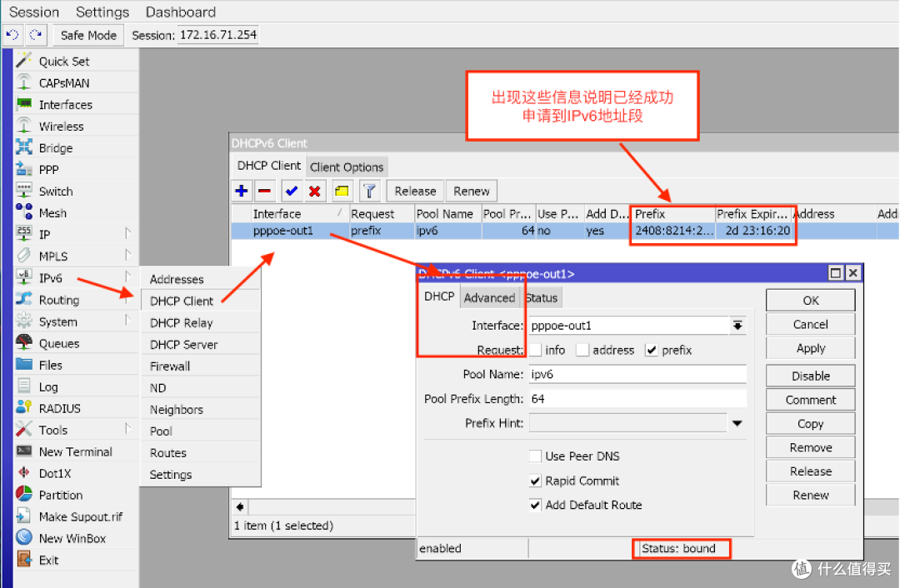Click the Exit door icon

coord(24,560)
